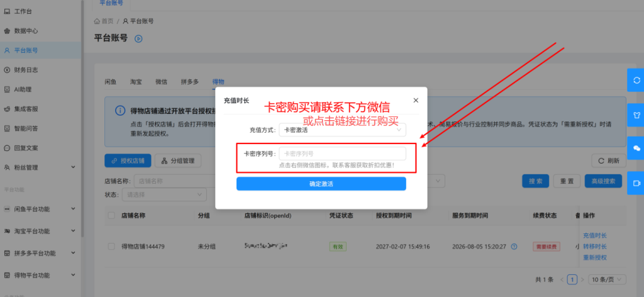Click the 刷新 refresh button
644x297 pixels.
609,160
